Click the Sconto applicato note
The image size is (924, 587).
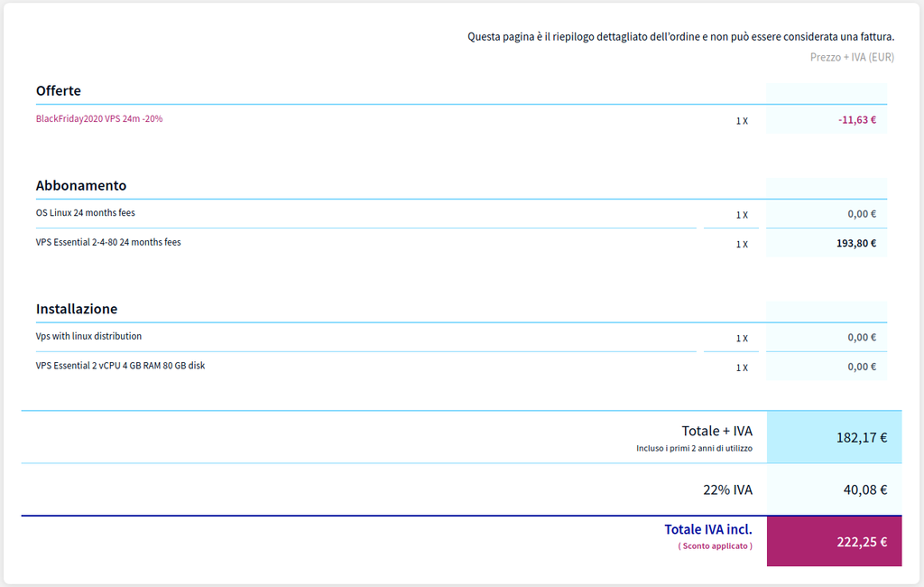pos(715,546)
